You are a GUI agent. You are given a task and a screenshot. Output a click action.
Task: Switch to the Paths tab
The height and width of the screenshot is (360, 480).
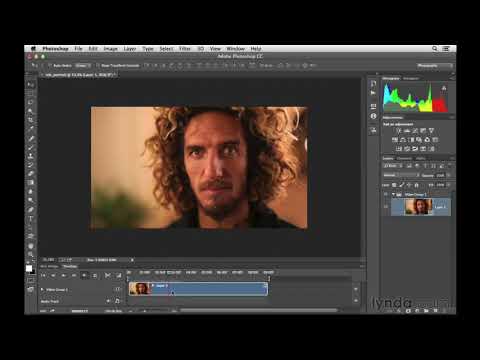point(421,158)
